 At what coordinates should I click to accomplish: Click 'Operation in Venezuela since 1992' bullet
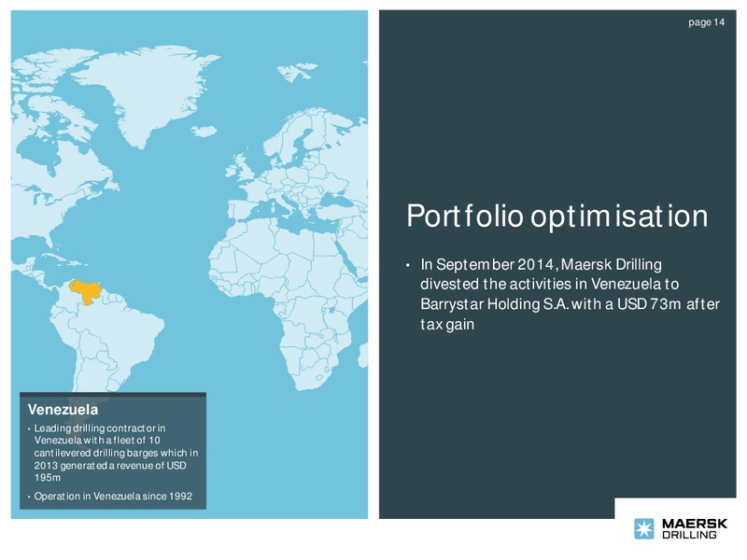tap(113, 497)
